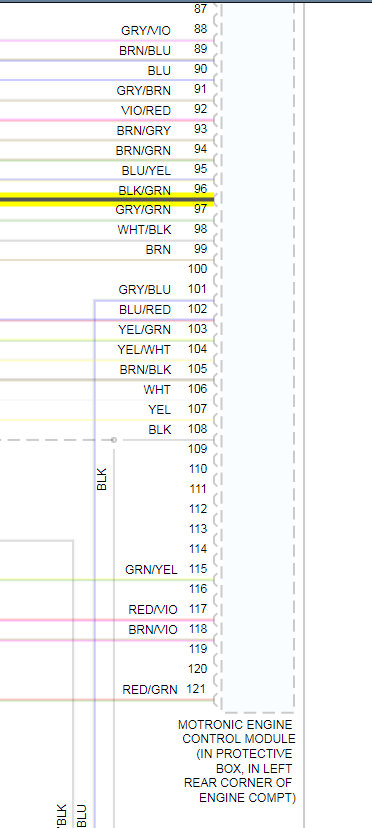The image size is (372, 828).
Task: Click the BLK label beside pin 108
Action: click(160, 430)
